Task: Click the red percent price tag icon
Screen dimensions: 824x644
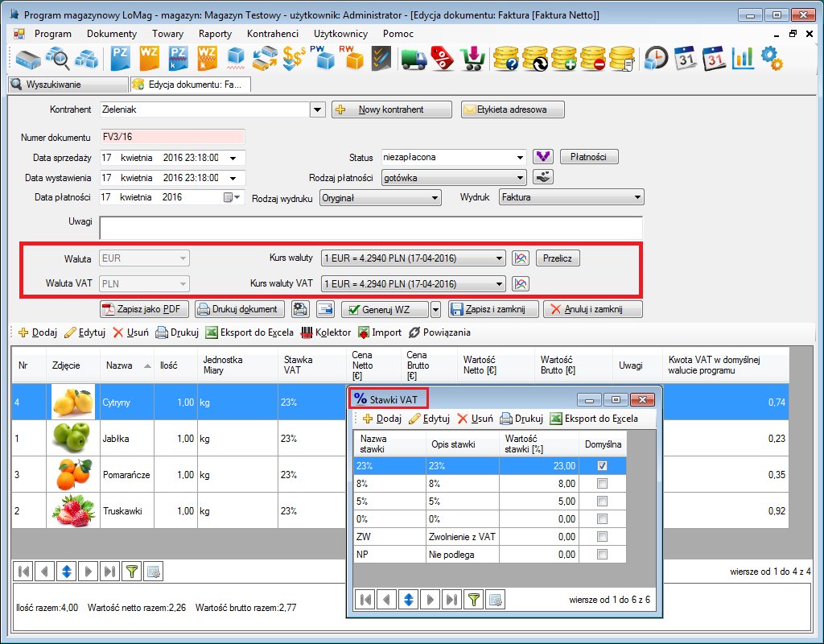Action: [x=441, y=58]
